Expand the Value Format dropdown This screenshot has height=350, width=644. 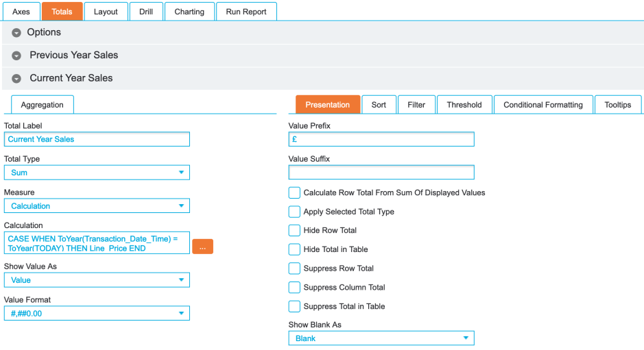coord(97,314)
